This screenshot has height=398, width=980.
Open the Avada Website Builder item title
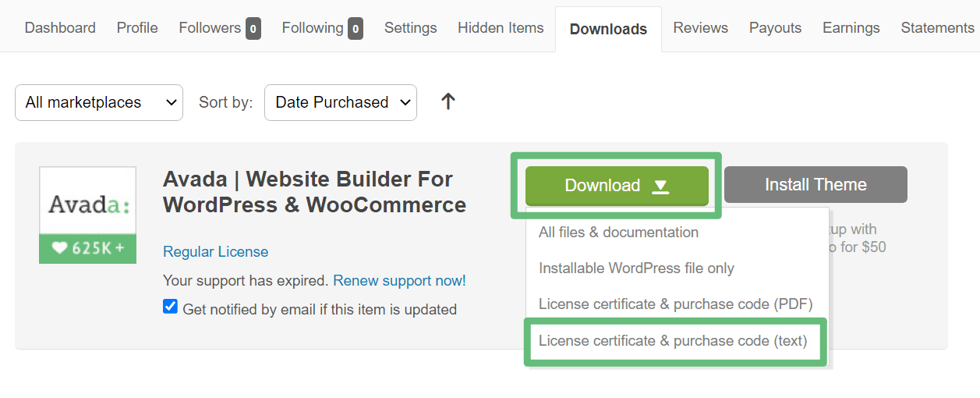point(314,192)
